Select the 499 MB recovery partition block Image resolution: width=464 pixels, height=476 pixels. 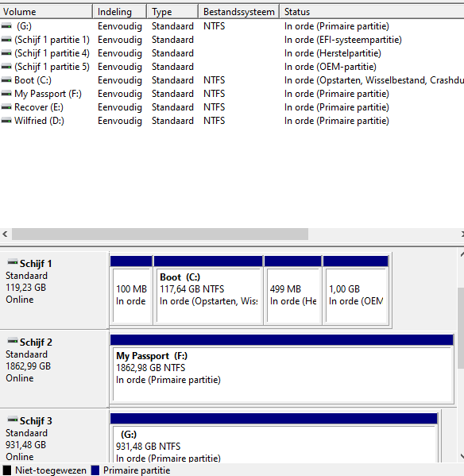pyautogui.click(x=293, y=290)
